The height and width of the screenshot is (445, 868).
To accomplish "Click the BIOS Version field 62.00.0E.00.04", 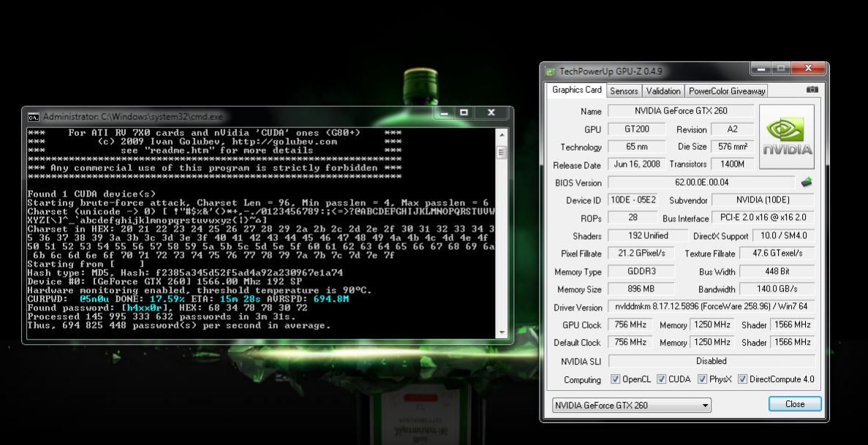I will (701, 182).
